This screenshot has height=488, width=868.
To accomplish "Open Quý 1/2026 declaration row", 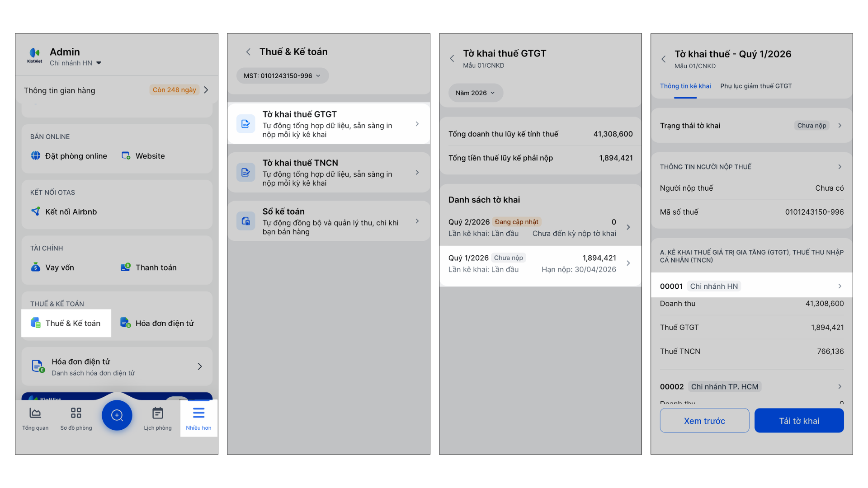I will click(540, 263).
